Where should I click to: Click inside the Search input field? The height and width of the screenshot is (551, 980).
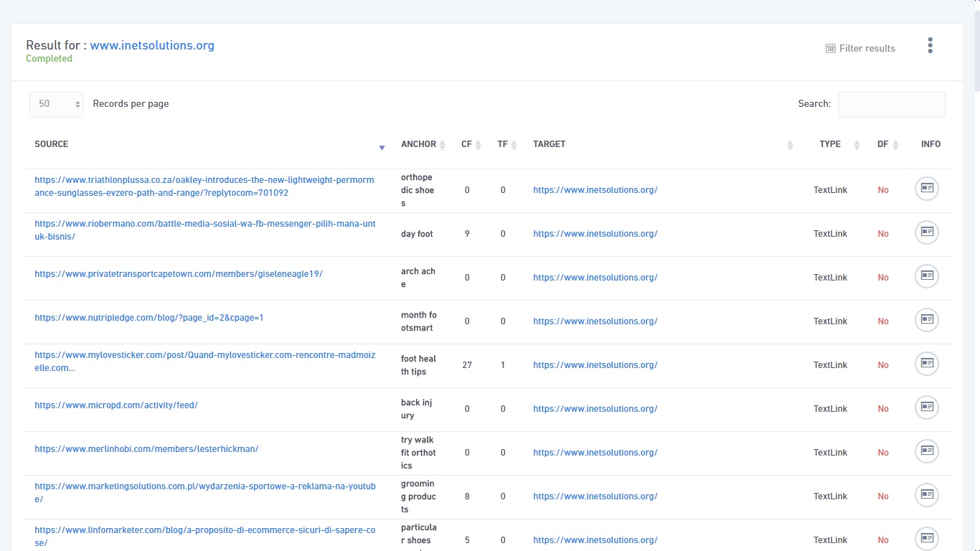click(891, 105)
